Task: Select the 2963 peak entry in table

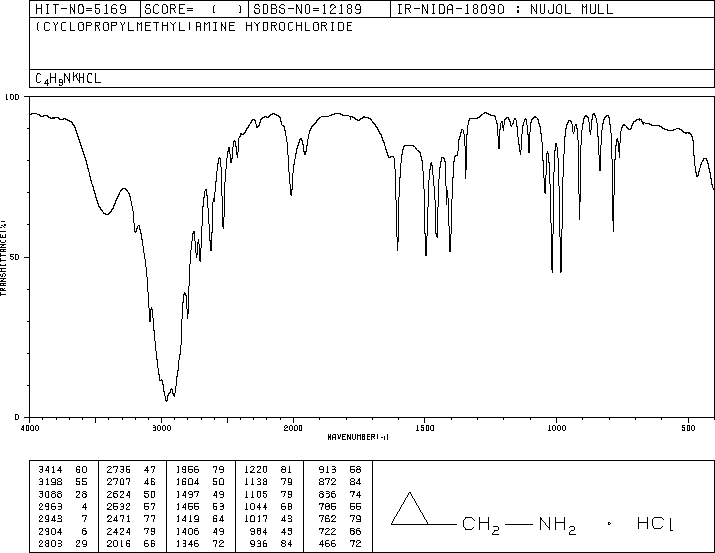Action: pyautogui.click(x=63, y=506)
